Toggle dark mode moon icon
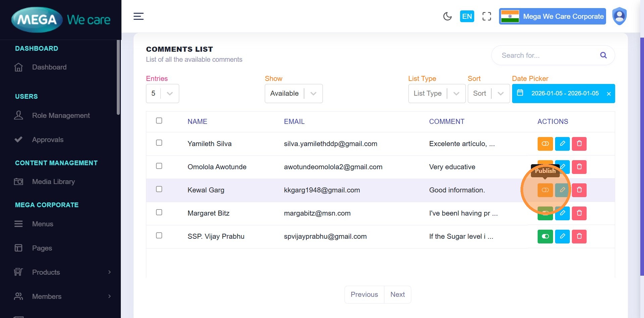This screenshot has width=644, height=318. coord(447,16)
